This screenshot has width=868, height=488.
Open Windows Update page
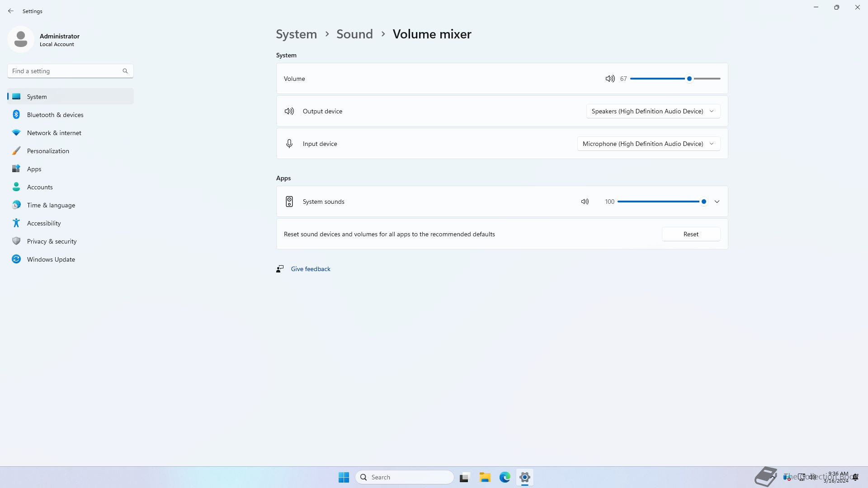(51, 259)
